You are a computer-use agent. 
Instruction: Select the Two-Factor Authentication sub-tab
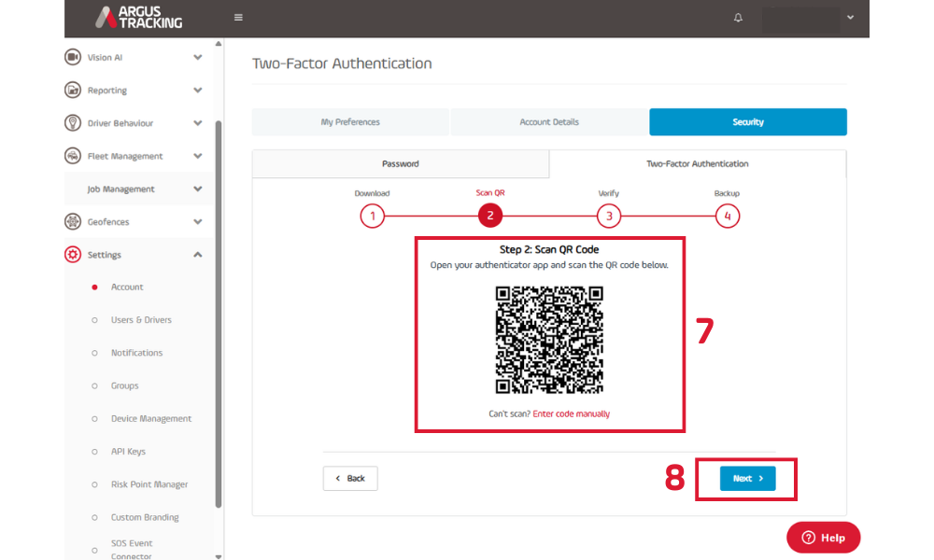[x=698, y=163]
